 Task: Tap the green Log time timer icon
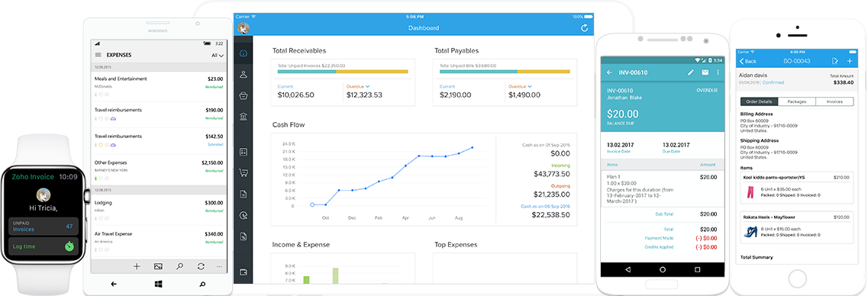69,246
